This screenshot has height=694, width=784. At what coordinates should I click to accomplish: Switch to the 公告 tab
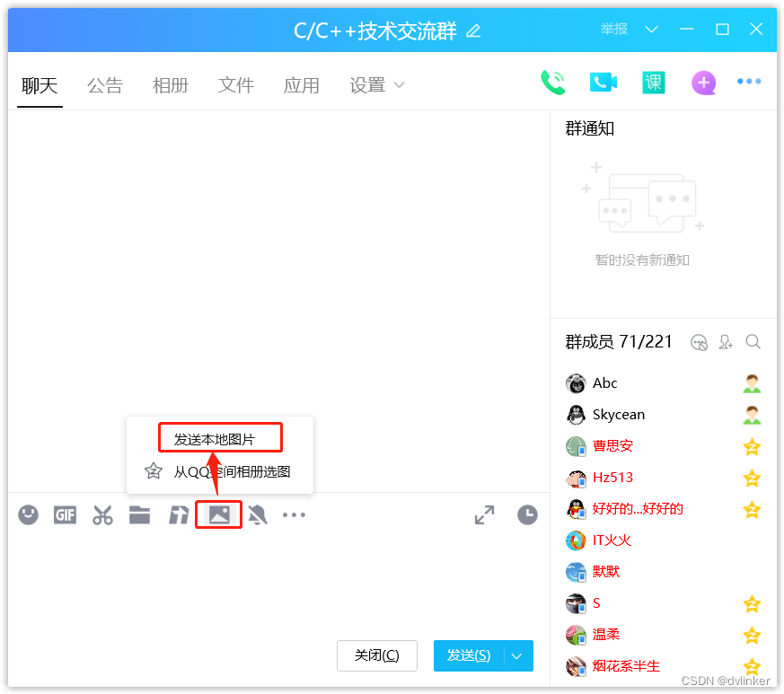pos(105,86)
